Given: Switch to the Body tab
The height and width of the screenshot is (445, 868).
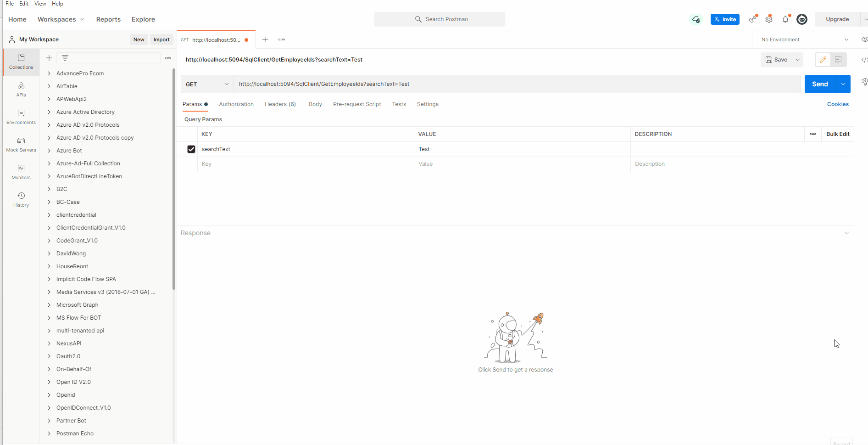Looking at the screenshot, I should 315,104.
